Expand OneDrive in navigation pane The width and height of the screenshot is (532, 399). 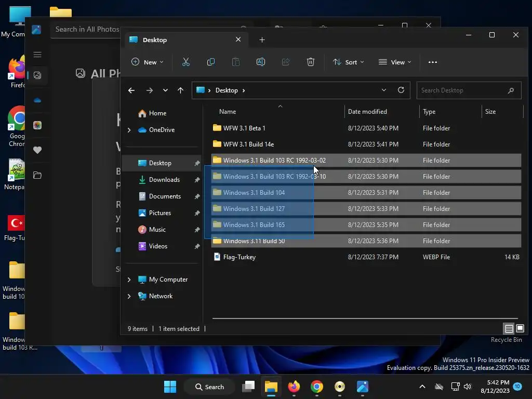click(129, 130)
